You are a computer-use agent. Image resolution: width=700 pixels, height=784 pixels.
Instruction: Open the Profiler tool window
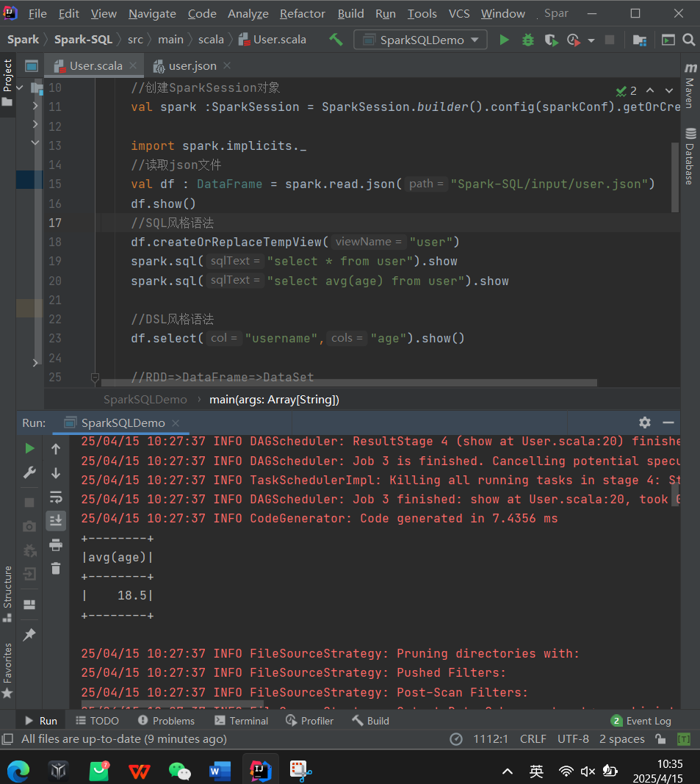point(309,721)
